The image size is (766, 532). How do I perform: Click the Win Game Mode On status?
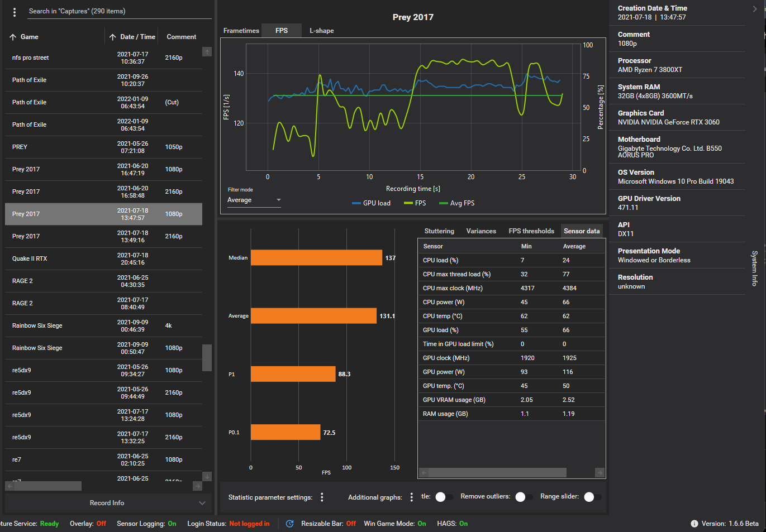pyautogui.click(x=421, y=524)
